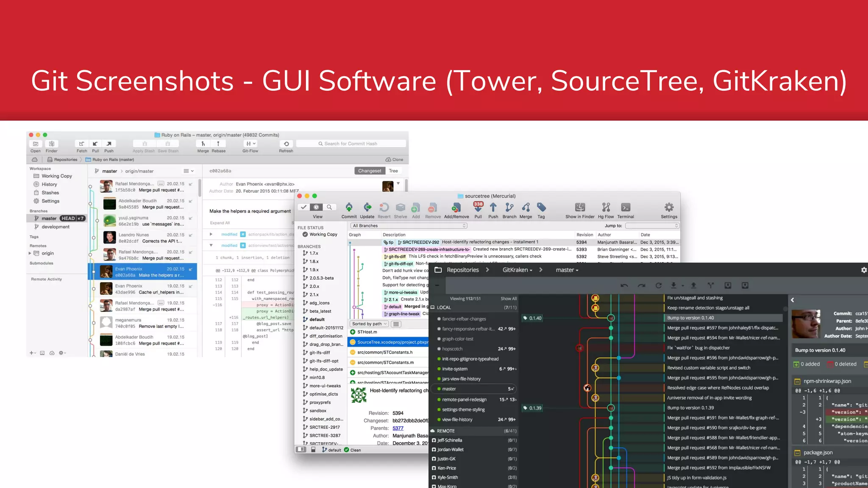Click parent revision link 5377 in SourceTree

tap(398, 428)
